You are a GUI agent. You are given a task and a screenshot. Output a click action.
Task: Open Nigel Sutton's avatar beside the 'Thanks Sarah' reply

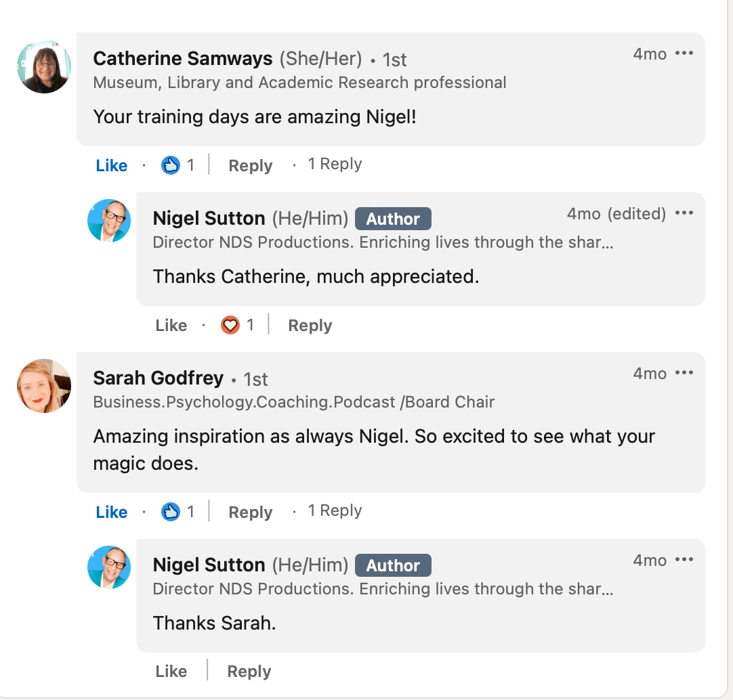(109, 567)
